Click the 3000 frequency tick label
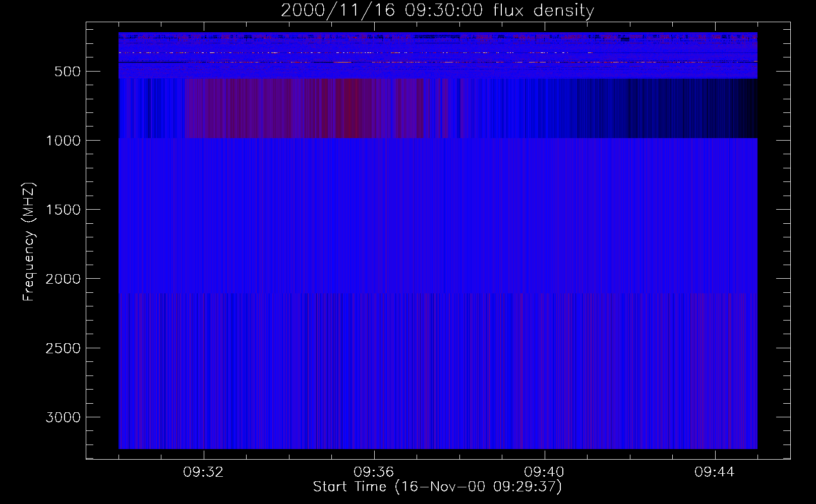The width and height of the screenshot is (816, 504). (x=63, y=417)
